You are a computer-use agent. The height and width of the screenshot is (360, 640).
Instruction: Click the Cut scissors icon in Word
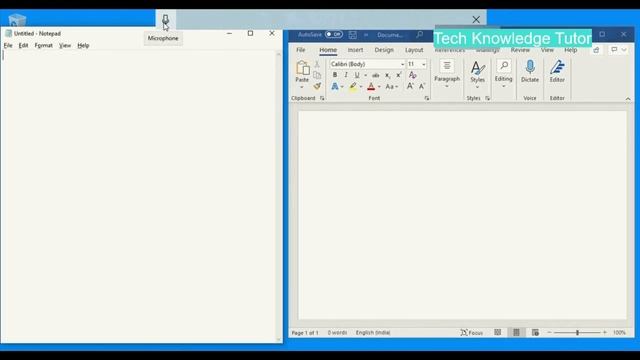point(317,64)
